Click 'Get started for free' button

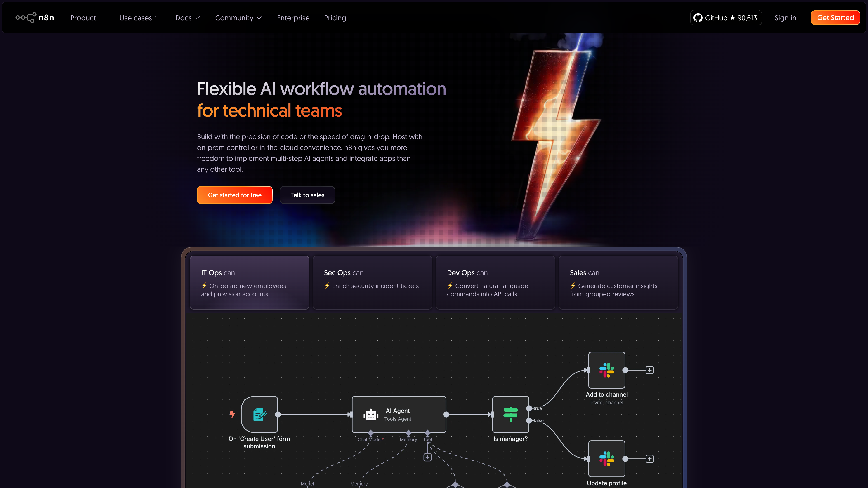[235, 195]
